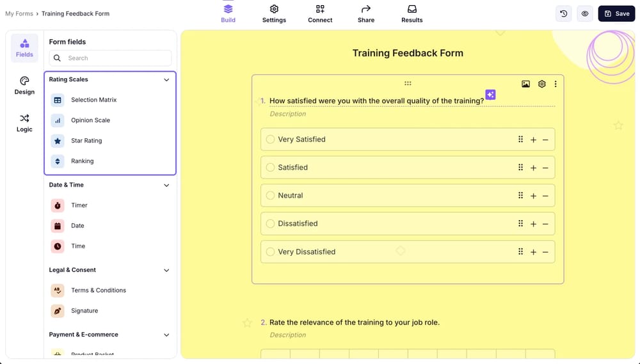Screen dimensions: 640x364
Task: Select the Very Satisfied radio option
Action: (271, 139)
